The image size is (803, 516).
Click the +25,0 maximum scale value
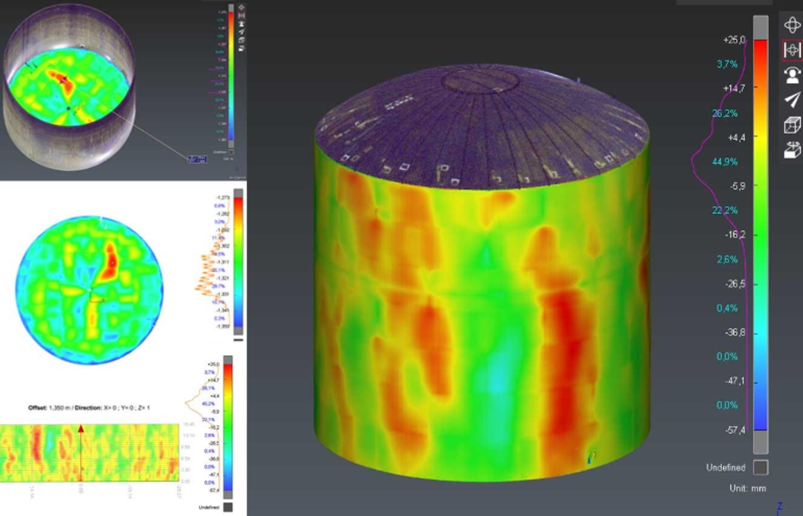tap(734, 39)
